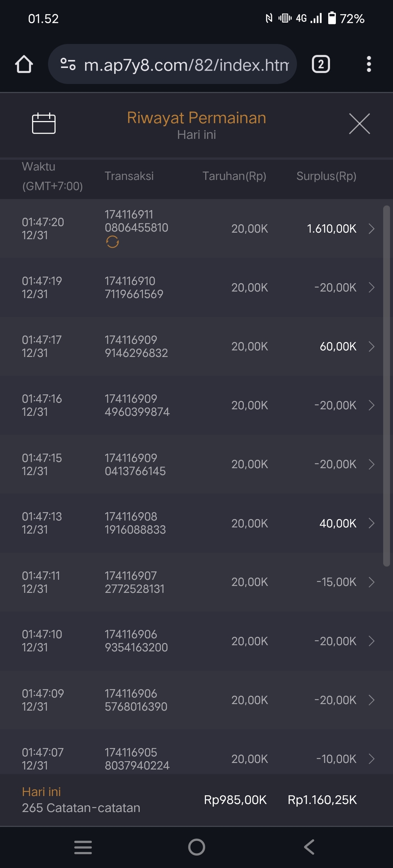Close the Riwayat Permainan panel
The width and height of the screenshot is (393, 868).
tap(359, 124)
